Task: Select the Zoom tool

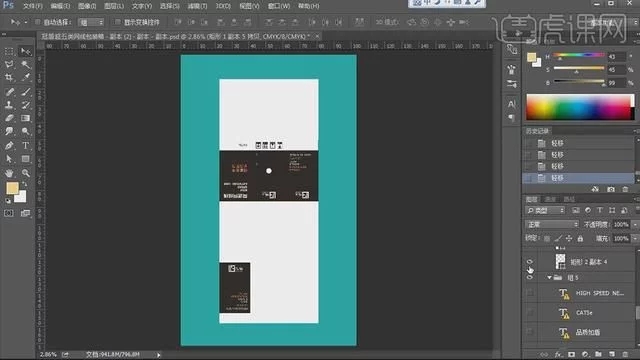Action: (x=25, y=173)
